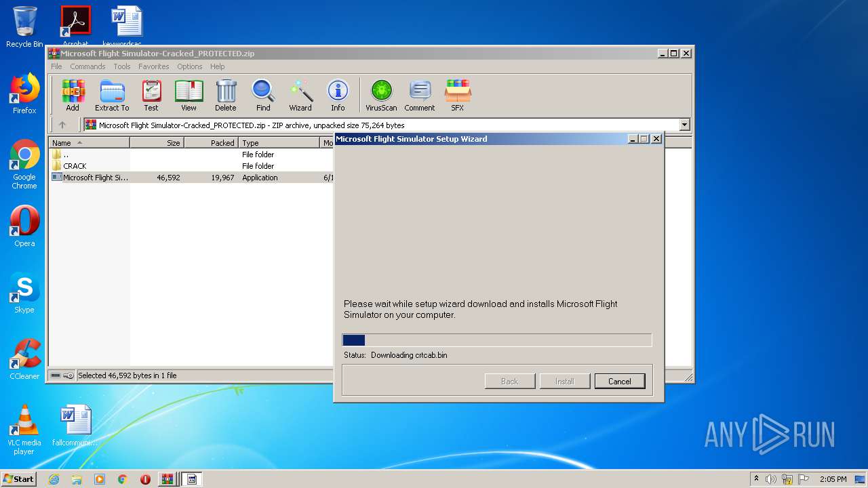868x488 pixels.
Task: Click Internet Explorer icon in taskbar
Action: 54,479
